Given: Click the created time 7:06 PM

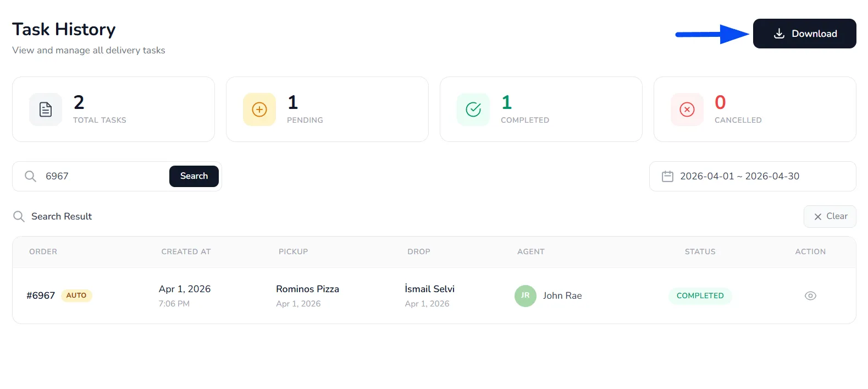Looking at the screenshot, I should point(174,304).
